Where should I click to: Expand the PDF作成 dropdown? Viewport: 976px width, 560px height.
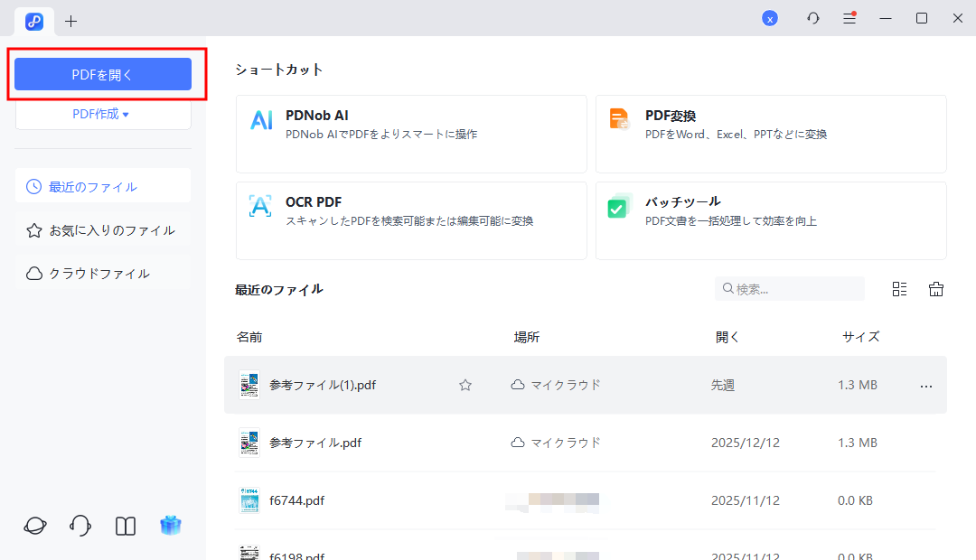pyautogui.click(x=102, y=113)
